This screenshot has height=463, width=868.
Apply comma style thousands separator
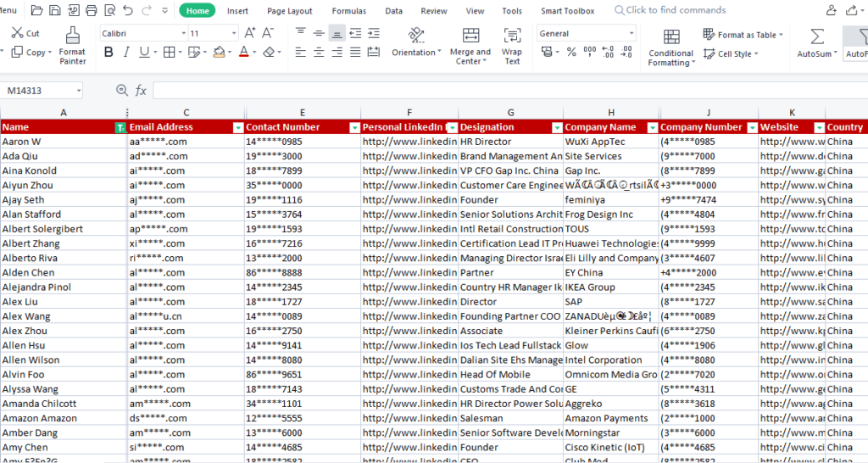coord(590,52)
